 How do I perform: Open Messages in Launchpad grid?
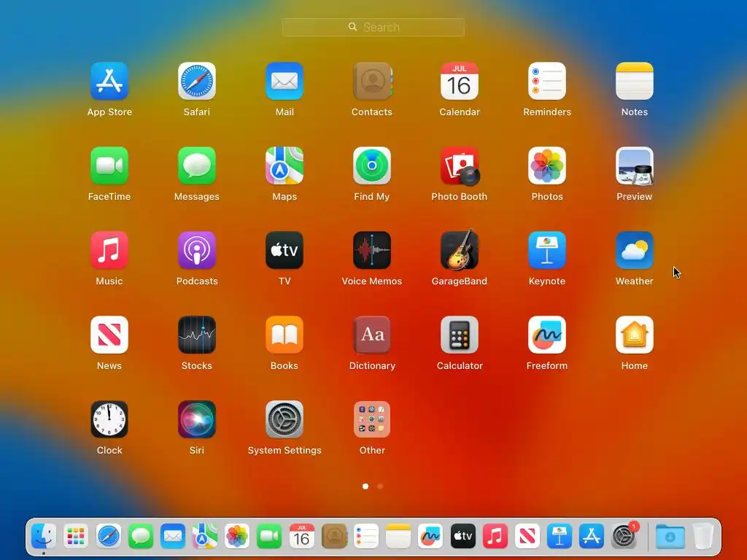pyautogui.click(x=197, y=166)
